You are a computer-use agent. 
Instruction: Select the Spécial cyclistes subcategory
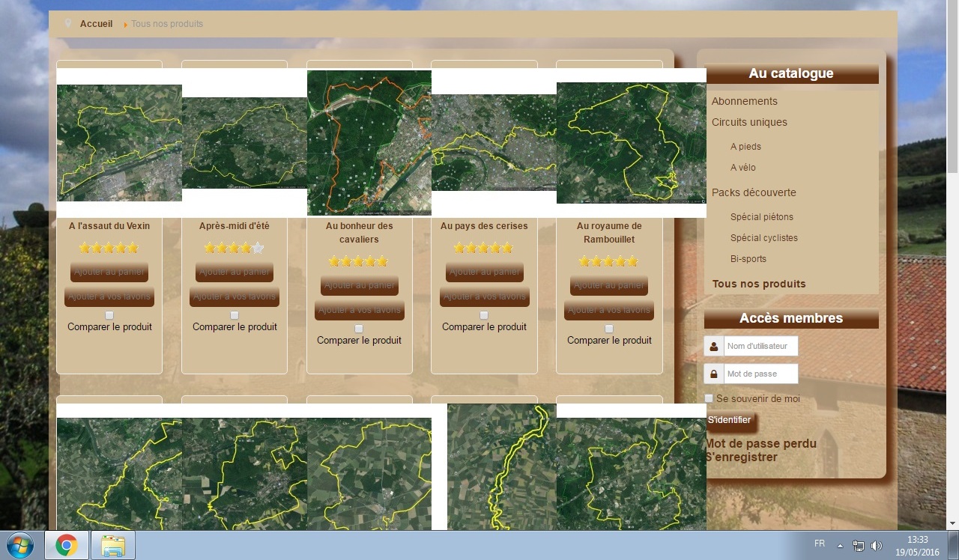[x=764, y=238]
